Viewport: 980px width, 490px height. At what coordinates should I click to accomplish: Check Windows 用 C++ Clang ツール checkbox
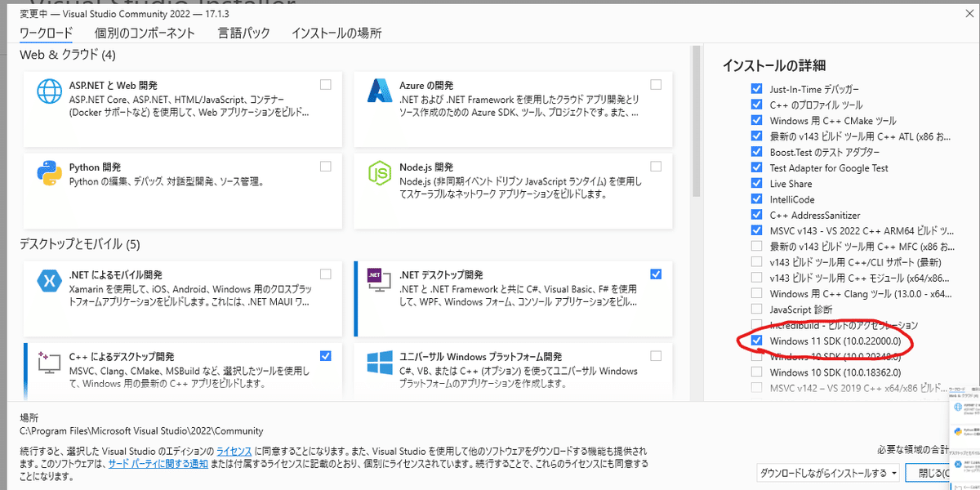pyautogui.click(x=756, y=293)
